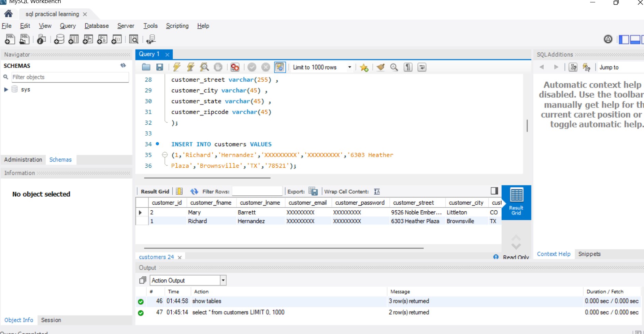644x334 pixels.
Task: Click the Result Grid side button
Action: [516, 202]
